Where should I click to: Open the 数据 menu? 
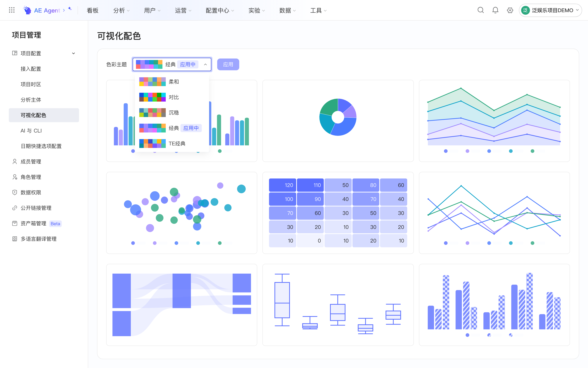pos(287,10)
